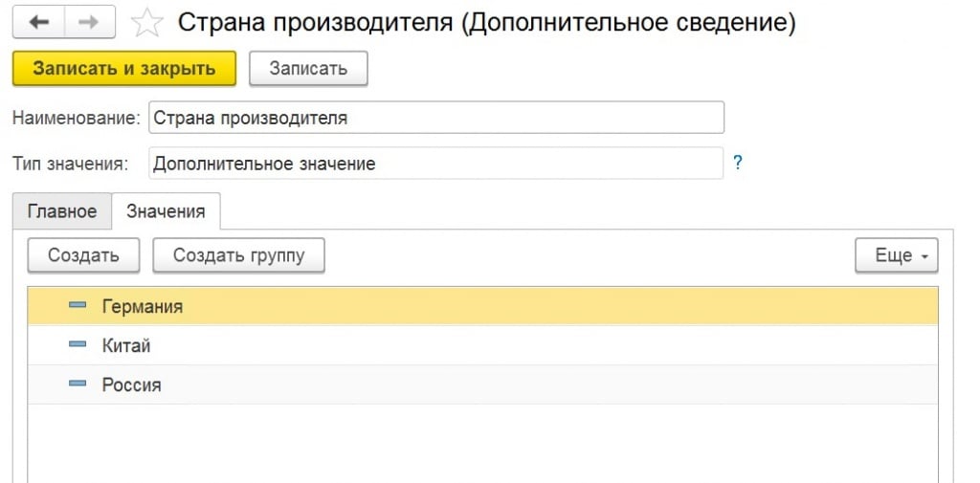This screenshot has height=483, width=980.
Task: Click the dash icon beside Россия
Action: pyautogui.click(x=78, y=384)
